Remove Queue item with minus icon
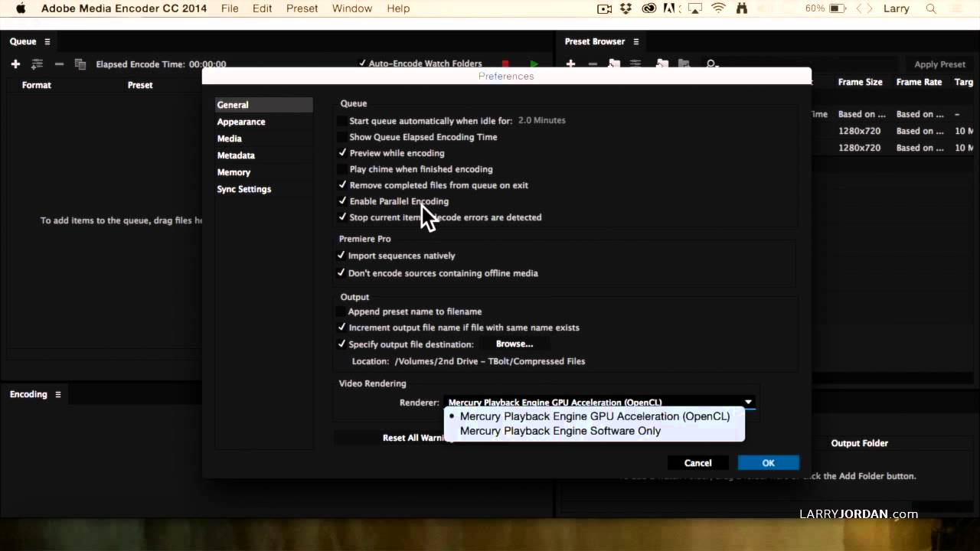 59,64
